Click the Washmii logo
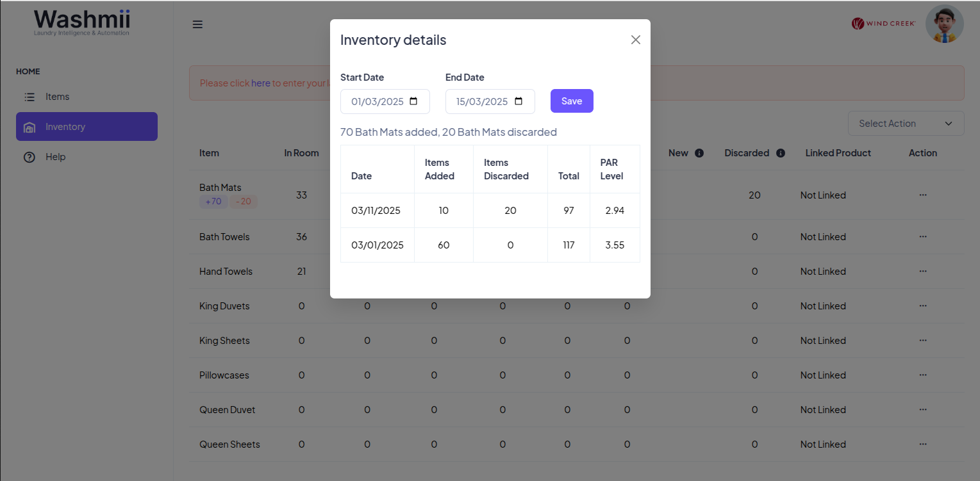 point(81,22)
